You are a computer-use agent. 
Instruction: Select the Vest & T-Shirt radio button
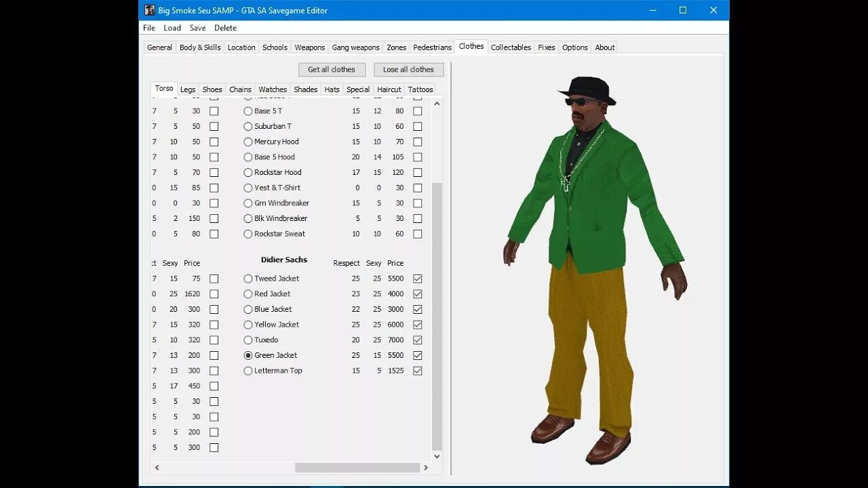[x=248, y=188]
